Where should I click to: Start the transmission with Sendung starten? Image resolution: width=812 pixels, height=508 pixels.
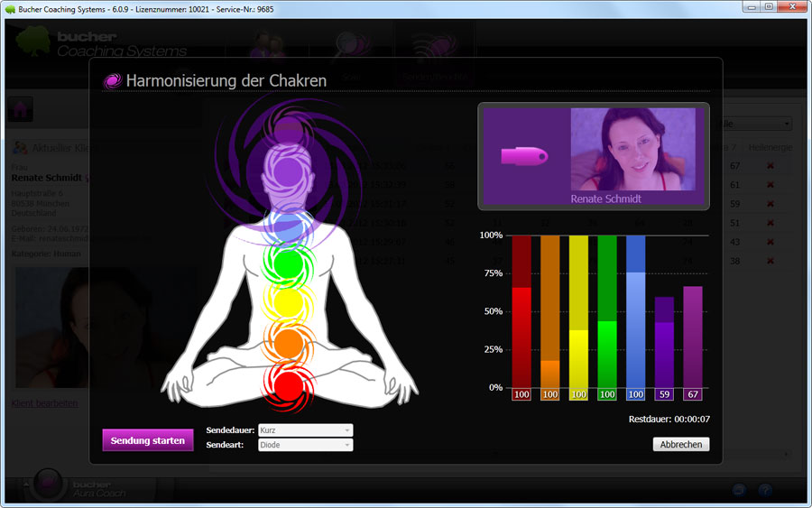tap(148, 440)
